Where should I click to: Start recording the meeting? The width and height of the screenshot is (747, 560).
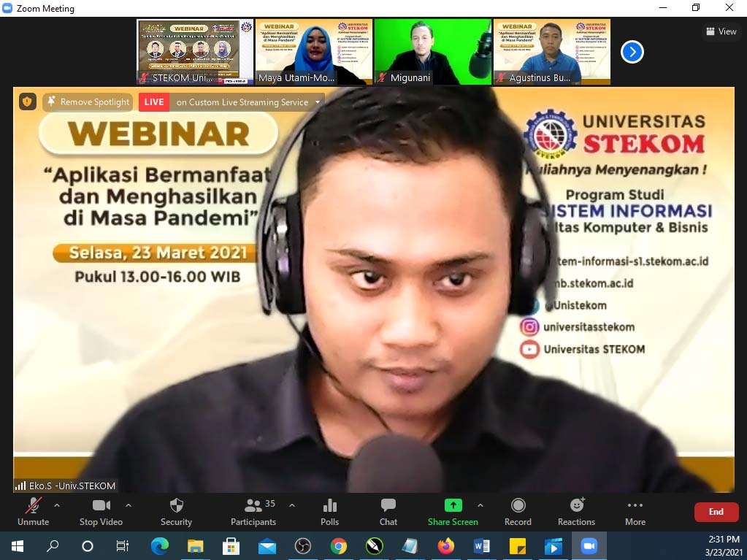click(518, 512)
